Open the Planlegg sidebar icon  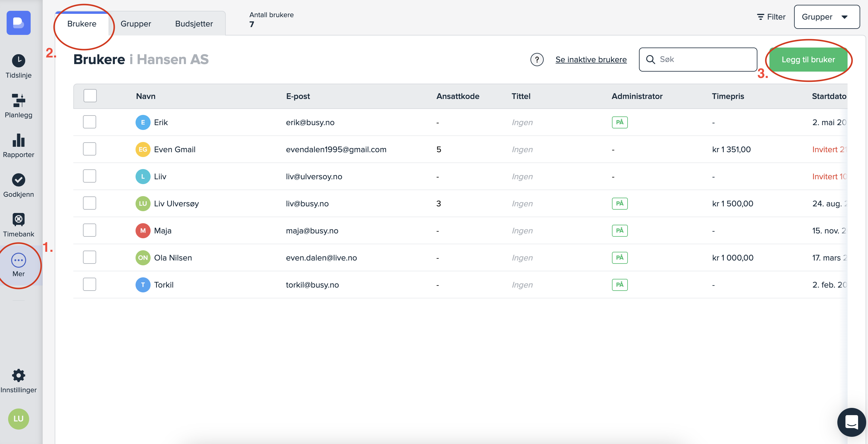19,100
